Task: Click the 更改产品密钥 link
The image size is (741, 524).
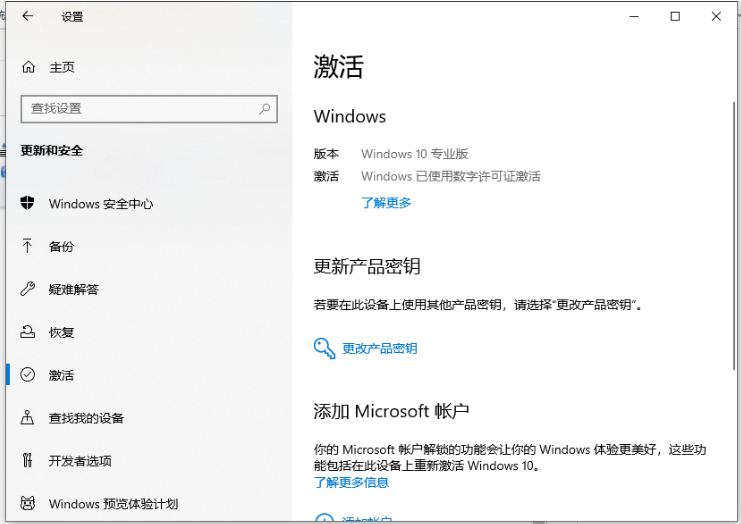Action: [379, 349]
